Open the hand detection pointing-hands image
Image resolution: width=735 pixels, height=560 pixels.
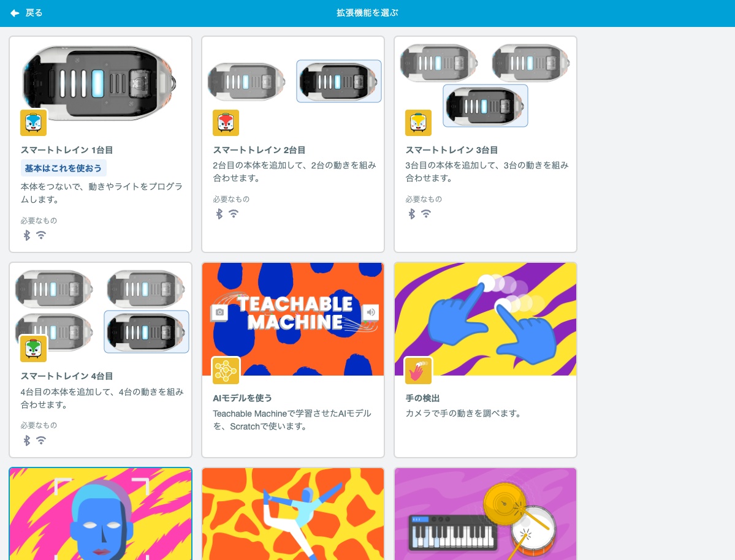click(x=486, y=319)
